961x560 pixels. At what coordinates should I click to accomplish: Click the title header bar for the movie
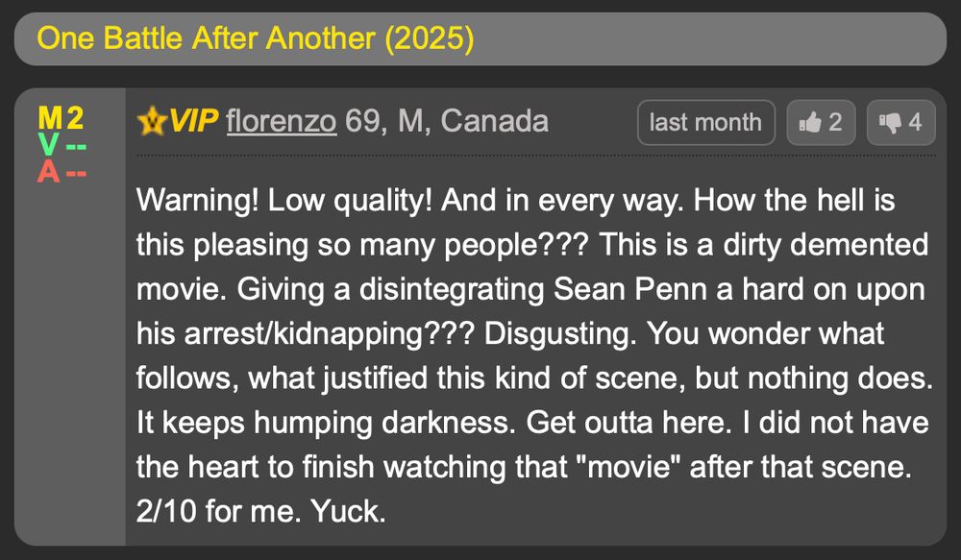tap(480, 38)
